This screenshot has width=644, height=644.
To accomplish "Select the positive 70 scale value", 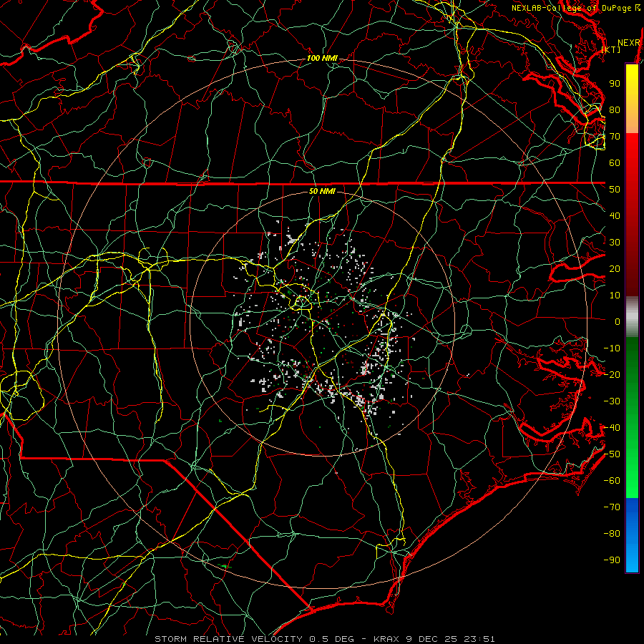I will pos(615,137).
